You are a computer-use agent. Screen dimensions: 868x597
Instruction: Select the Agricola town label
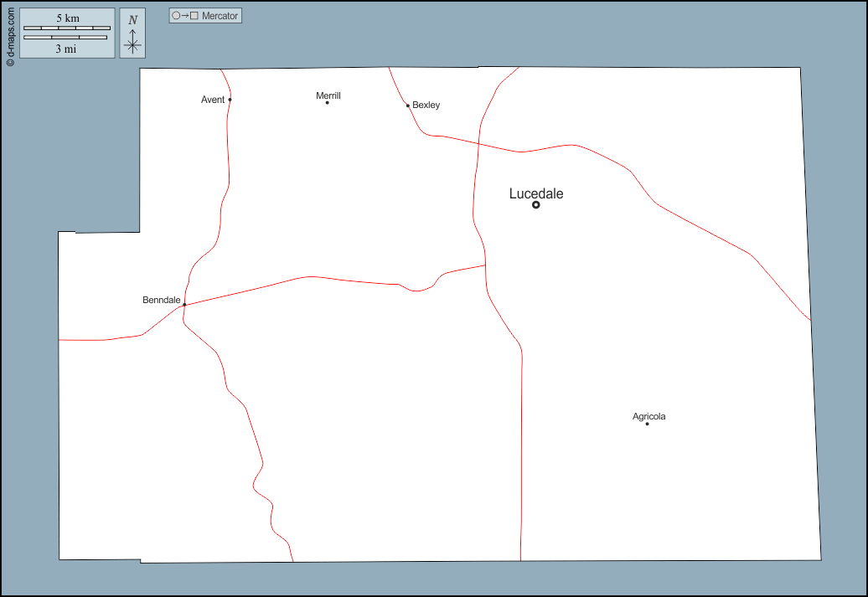point(648,416)
